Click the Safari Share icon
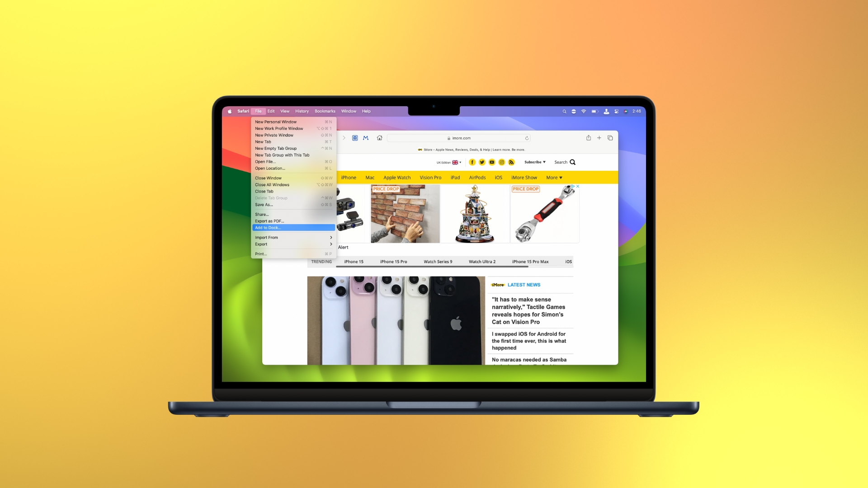This screenshot has width=868, height=488. pyautogui.click(x=589, y=138)
